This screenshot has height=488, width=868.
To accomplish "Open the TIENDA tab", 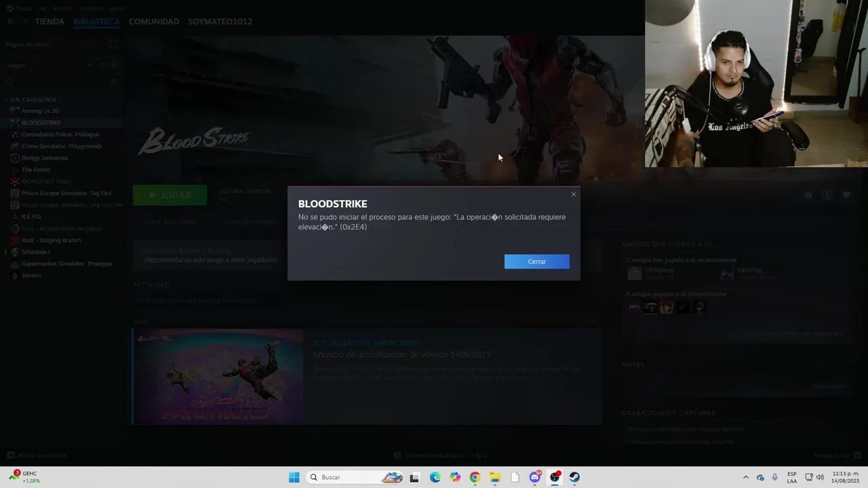I will pos(50,22).
